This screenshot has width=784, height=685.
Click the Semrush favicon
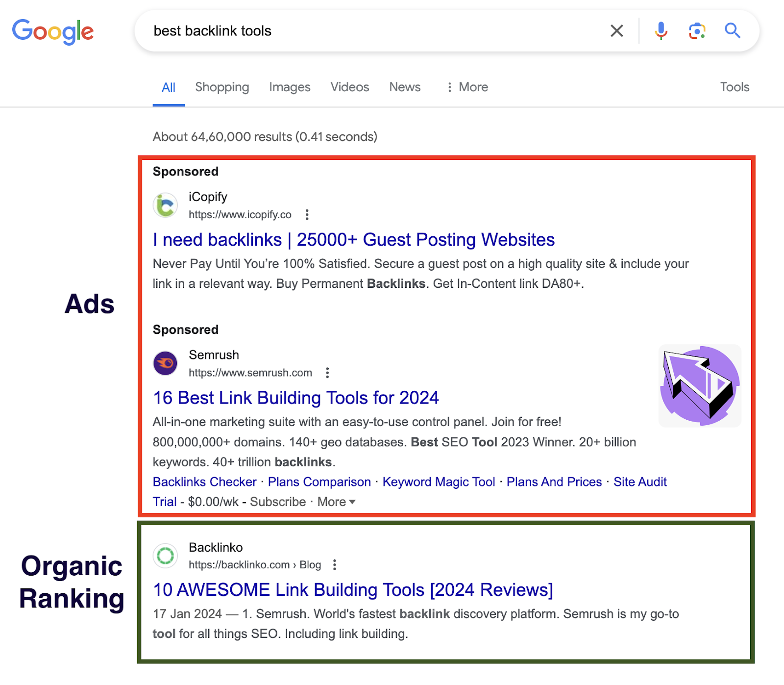coord(166,363)
